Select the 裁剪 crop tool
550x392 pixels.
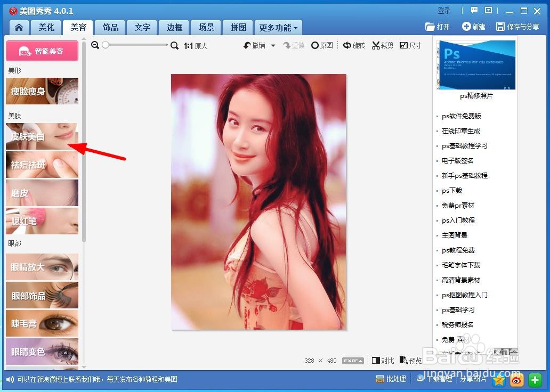click(x=382, y=45)
